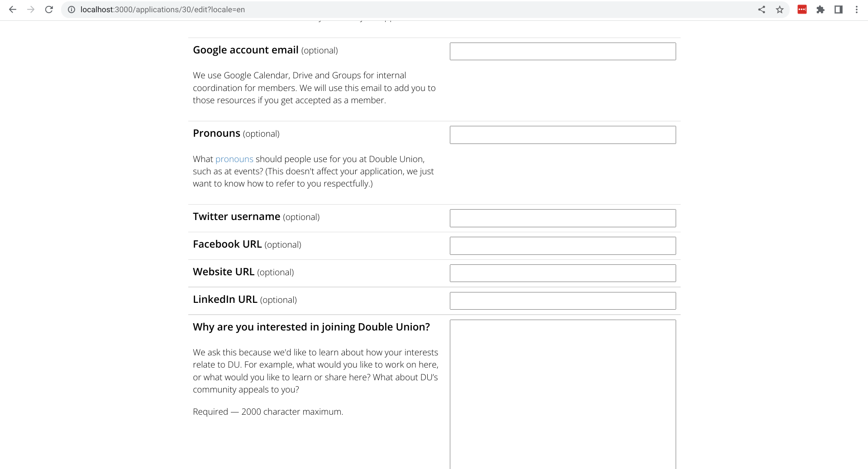
Task: Click into the Double Union interest textarea
Action: coord(563,394)
